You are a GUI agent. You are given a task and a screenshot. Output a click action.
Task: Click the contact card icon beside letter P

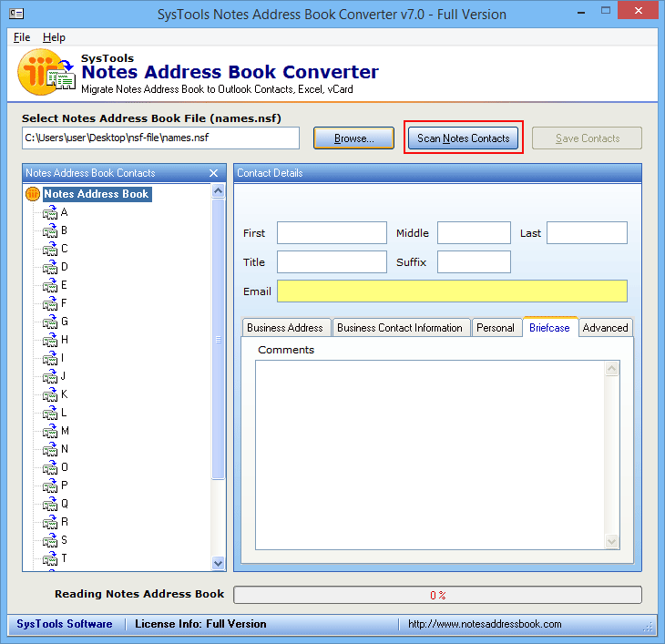coord(50,486)
